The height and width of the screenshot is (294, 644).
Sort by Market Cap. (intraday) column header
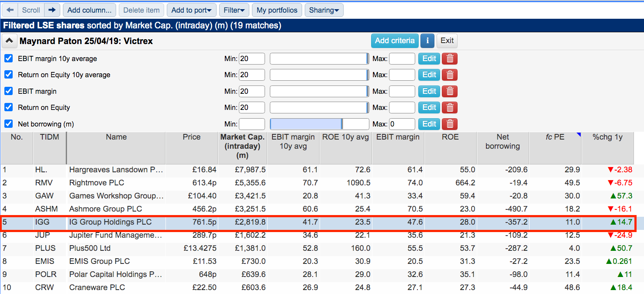tap(242, 148)
